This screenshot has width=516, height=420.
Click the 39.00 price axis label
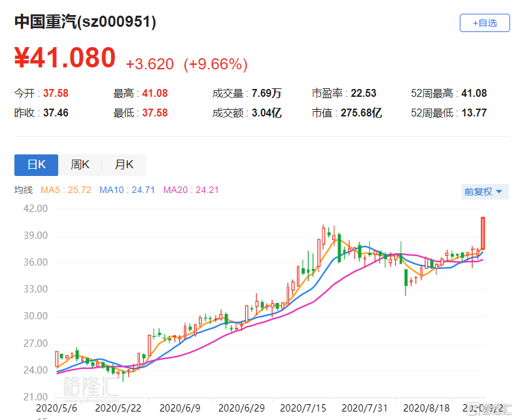[x=35, y=236]
